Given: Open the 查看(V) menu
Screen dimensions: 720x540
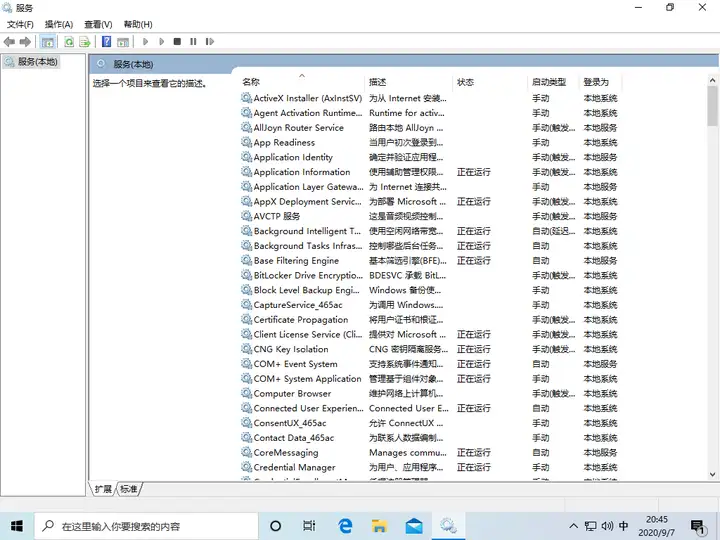Looking at the screenshot, I should (x=98, y=24).
